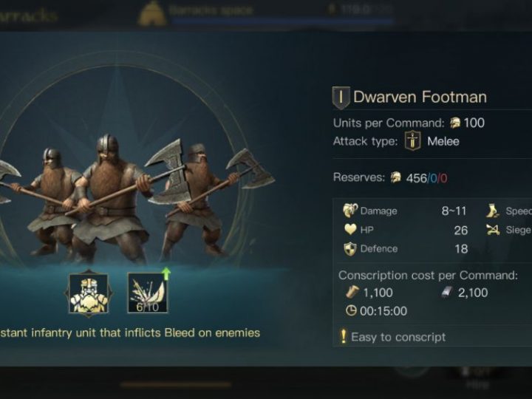Viewport: 532px width, 399px height.
Task: Open the Barracks space tent icon
Action: (x=152, y=13)
